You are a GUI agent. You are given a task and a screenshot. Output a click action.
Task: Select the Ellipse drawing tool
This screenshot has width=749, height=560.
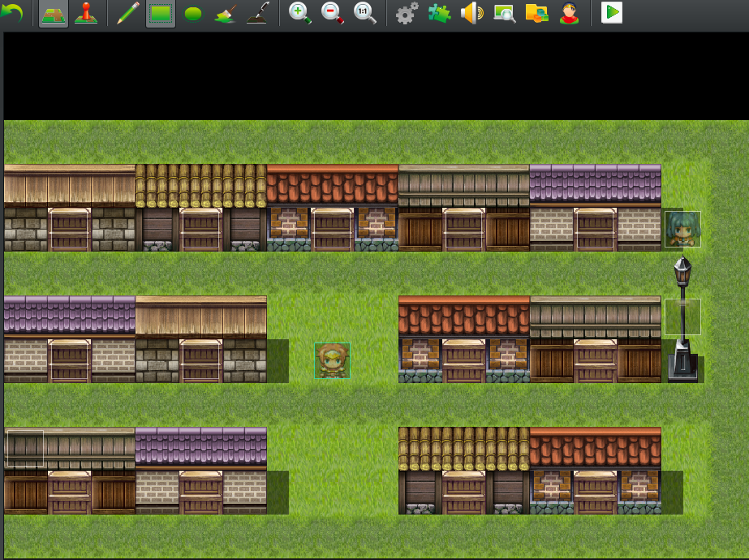193,14
